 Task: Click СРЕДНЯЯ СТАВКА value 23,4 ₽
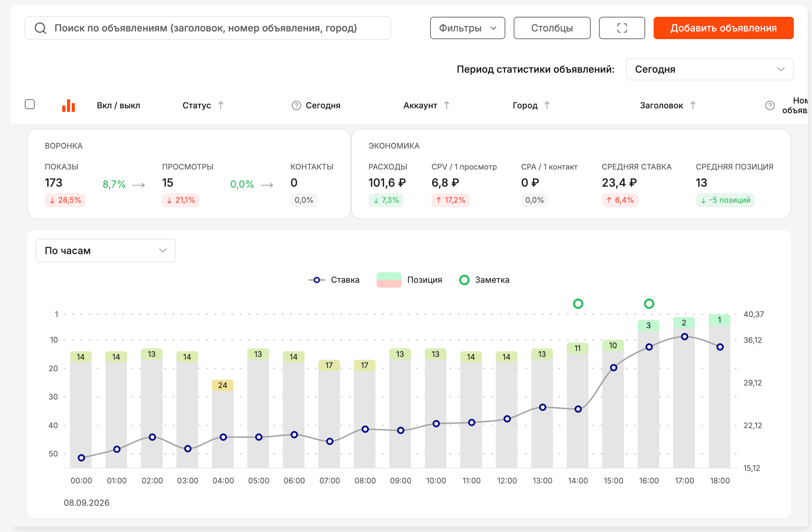(x=619, y=183)
